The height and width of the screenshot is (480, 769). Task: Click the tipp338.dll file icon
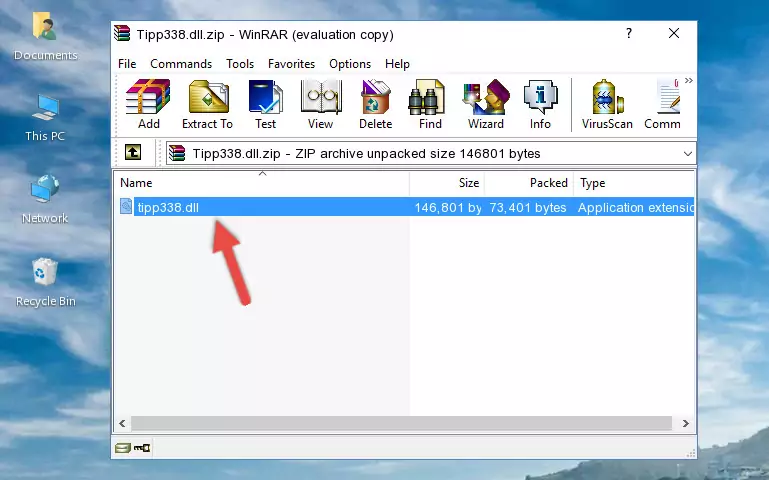pyautogui.click(x=126, y=206)
